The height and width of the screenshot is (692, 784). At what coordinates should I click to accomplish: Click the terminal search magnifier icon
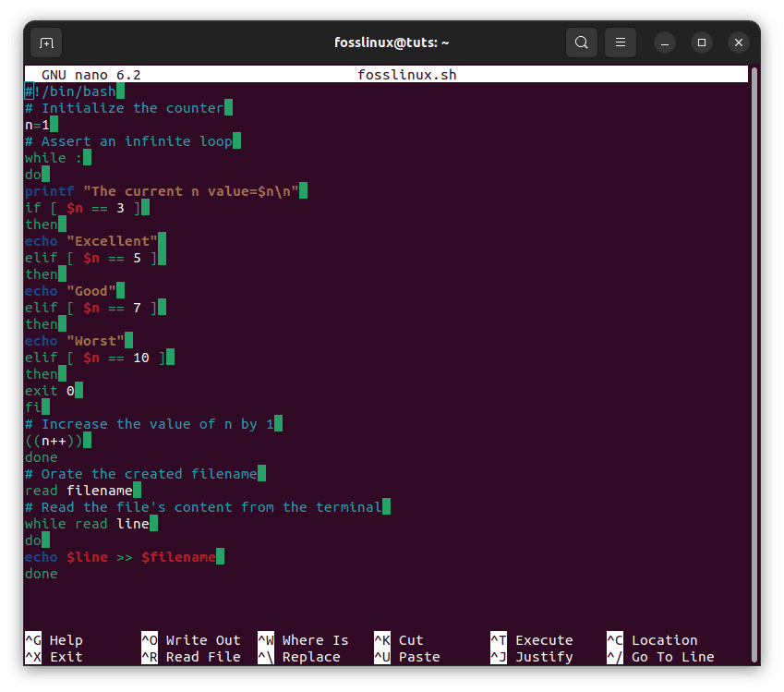tap(581, 42)
